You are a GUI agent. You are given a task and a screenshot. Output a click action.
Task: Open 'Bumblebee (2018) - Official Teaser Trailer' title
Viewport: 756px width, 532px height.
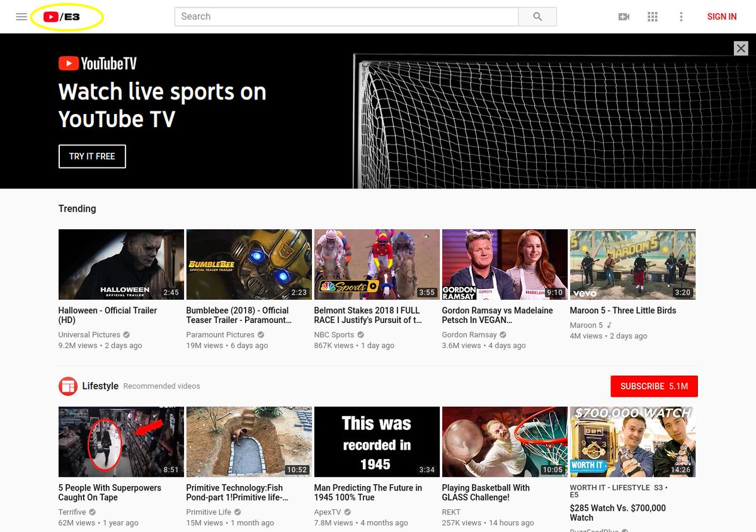click(239, 315)
